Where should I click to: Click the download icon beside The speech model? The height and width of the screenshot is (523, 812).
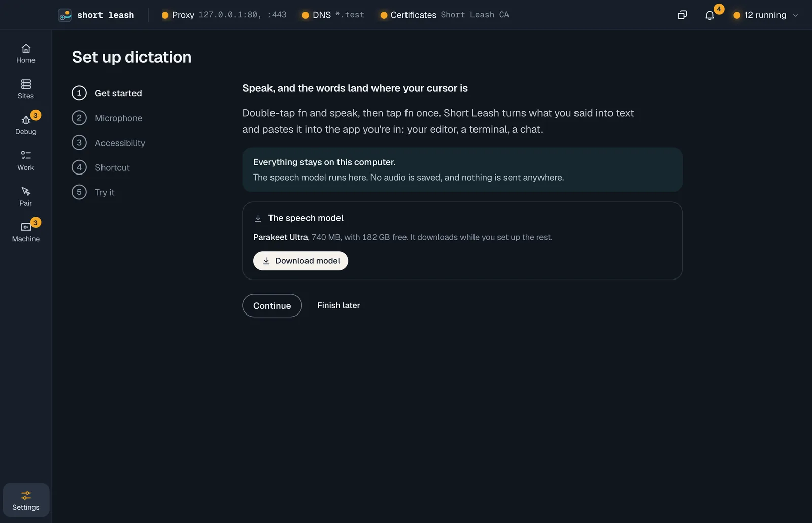click(x=258, y=218)
